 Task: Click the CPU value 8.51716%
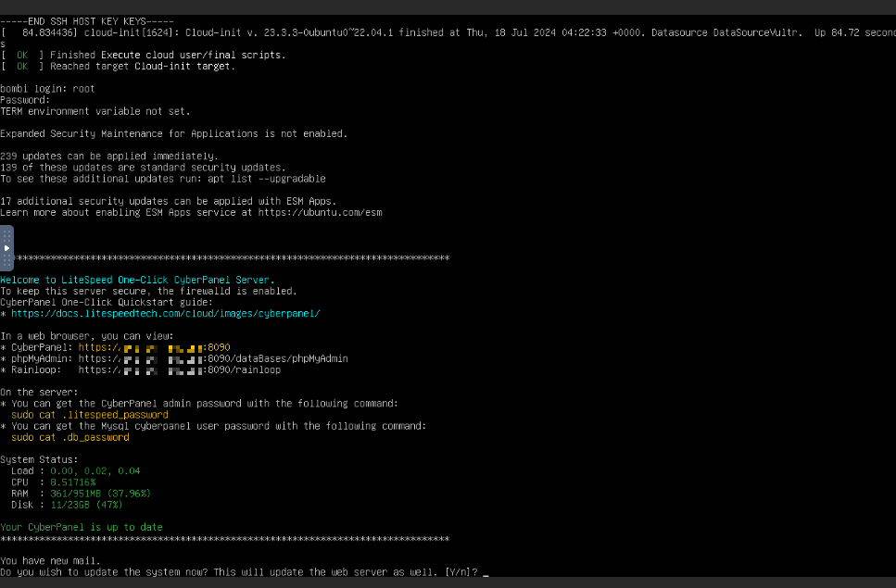[73, 482]
